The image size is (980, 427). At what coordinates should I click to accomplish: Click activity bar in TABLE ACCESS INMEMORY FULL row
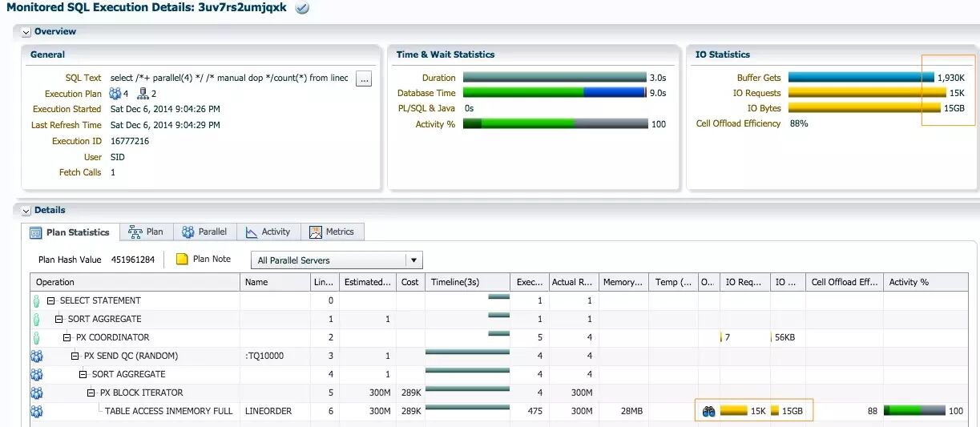click(914, 411)
